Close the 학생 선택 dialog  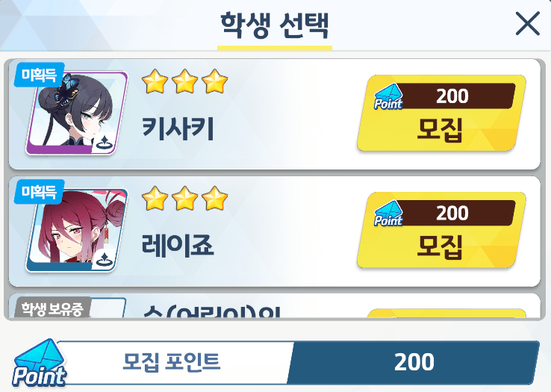[x=527, y=24]
